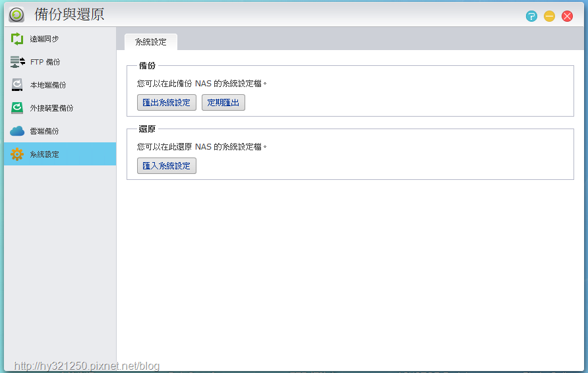The height and width of the screenshot is (373, 588).
Task: Click the 備份與還原 window title
Action: tap(69, 14)
